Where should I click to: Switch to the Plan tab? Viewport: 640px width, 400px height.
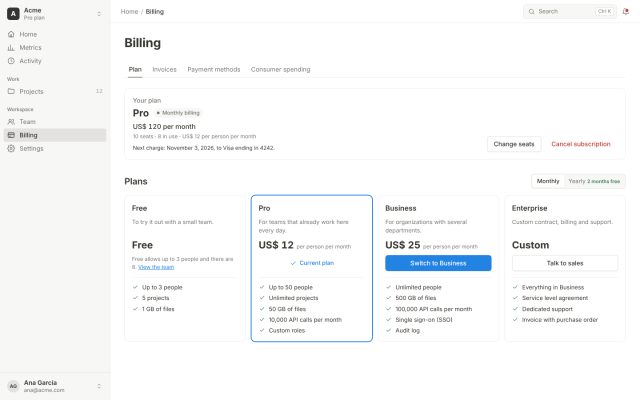[135, 69]
